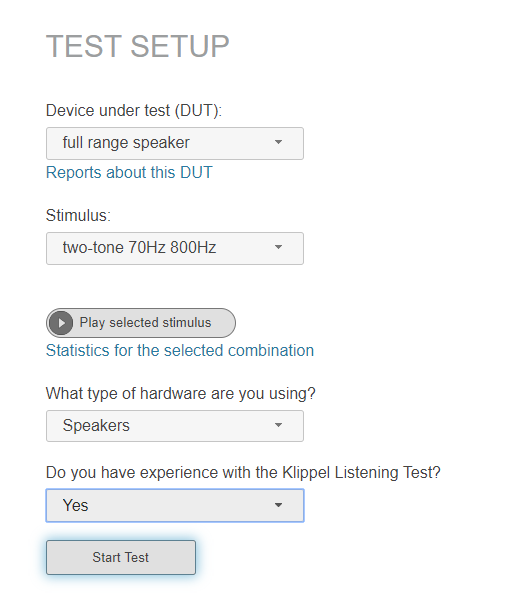Viewport: 514px width, 606px height.
Task: Choose the 'two-tone 70Hz 800Hz' stimulus field
Action: pos(175,248)
